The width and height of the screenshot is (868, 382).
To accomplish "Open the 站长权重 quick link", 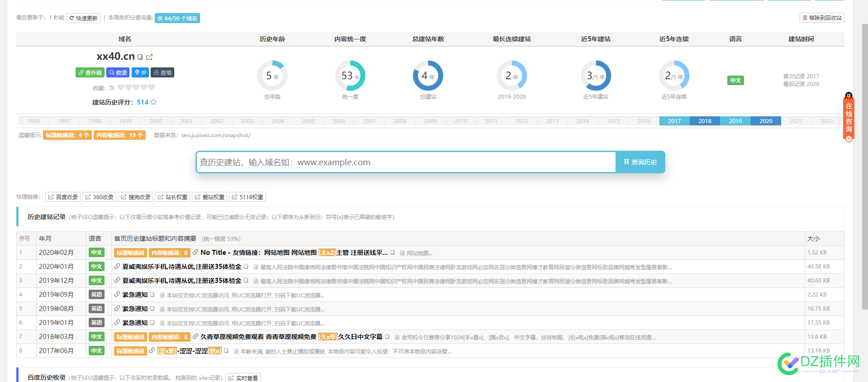I will click(172, 197).
